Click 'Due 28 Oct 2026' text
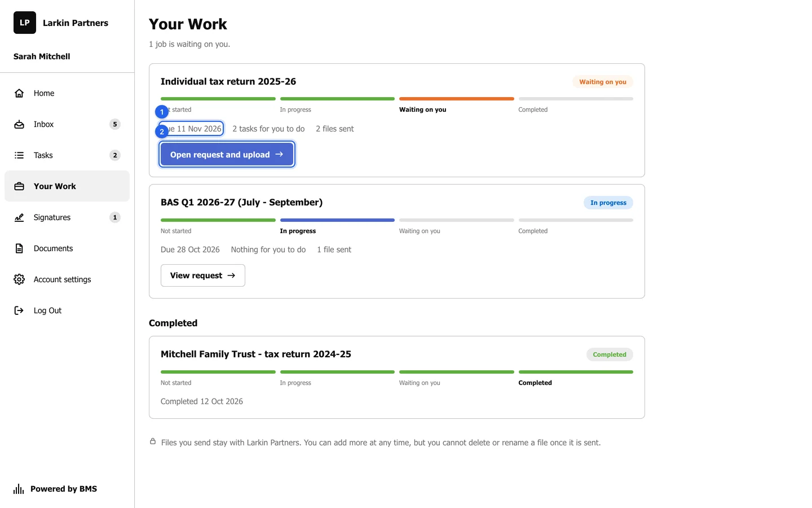812x508 pixels. [190, 249]
